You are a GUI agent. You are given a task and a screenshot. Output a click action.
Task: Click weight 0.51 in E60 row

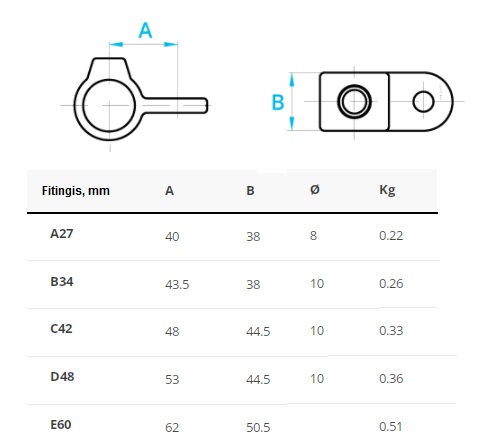tap(391, 427)
